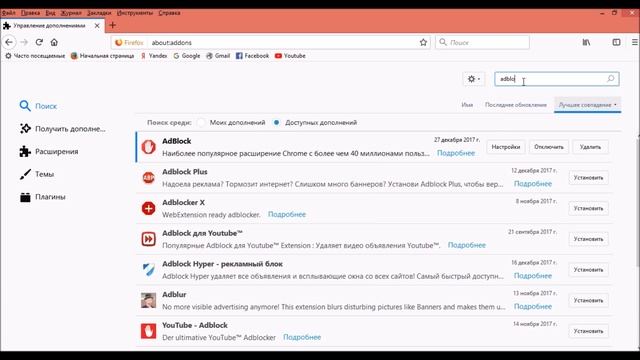Open the home page icon

click(x=54, y=42)
